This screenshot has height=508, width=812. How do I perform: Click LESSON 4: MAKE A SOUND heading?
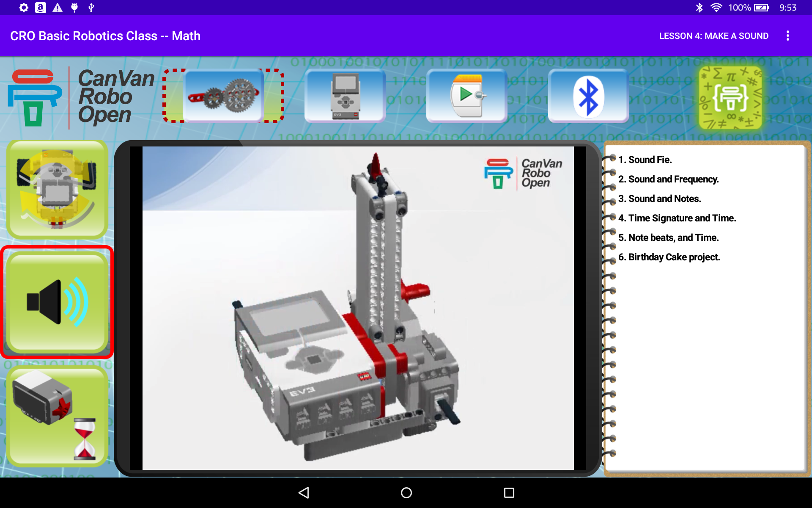coord(713,36)
